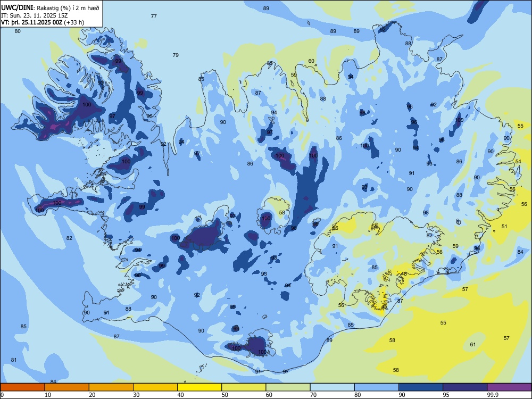Click the humidity value '79' on the map

point(176,55)
